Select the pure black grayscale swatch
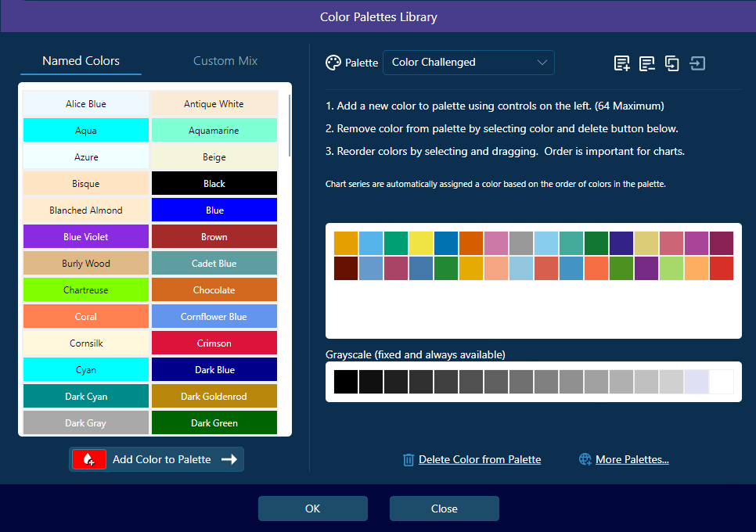Screen dimensions: 756x532 point(346,382)
